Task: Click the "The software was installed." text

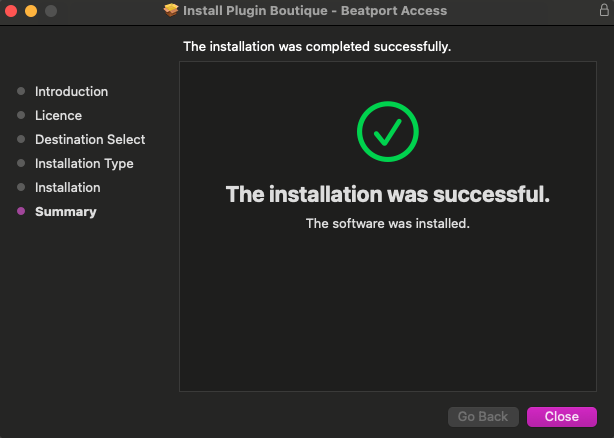Action: pos(388,223)
